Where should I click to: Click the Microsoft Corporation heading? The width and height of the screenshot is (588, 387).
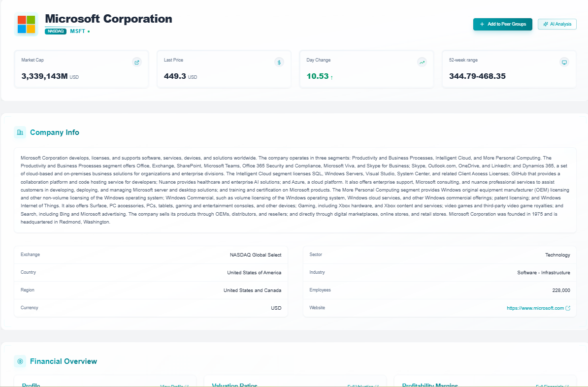108,19
